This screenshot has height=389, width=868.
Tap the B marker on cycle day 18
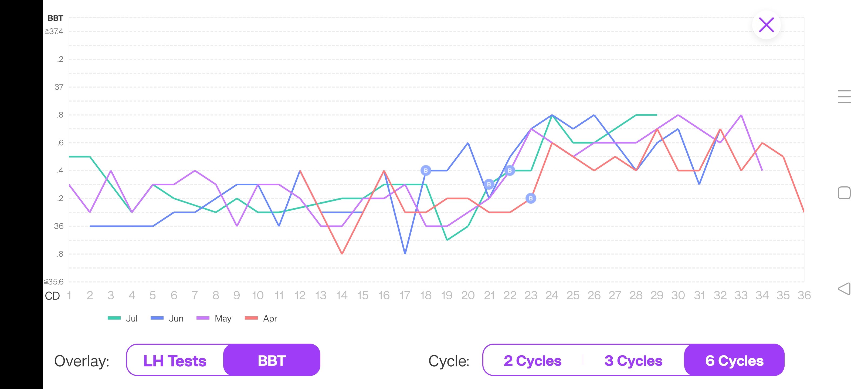coord(426,171)
